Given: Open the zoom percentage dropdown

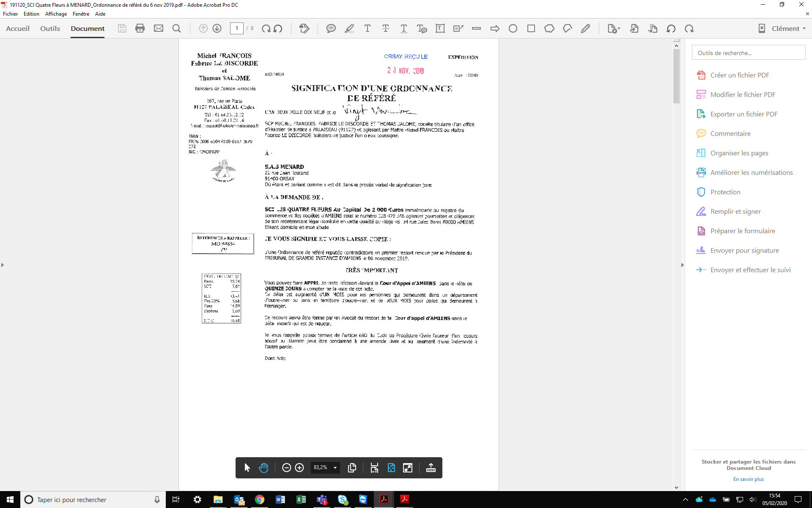Looking at the screenshot, I should [x=336, y=468].
